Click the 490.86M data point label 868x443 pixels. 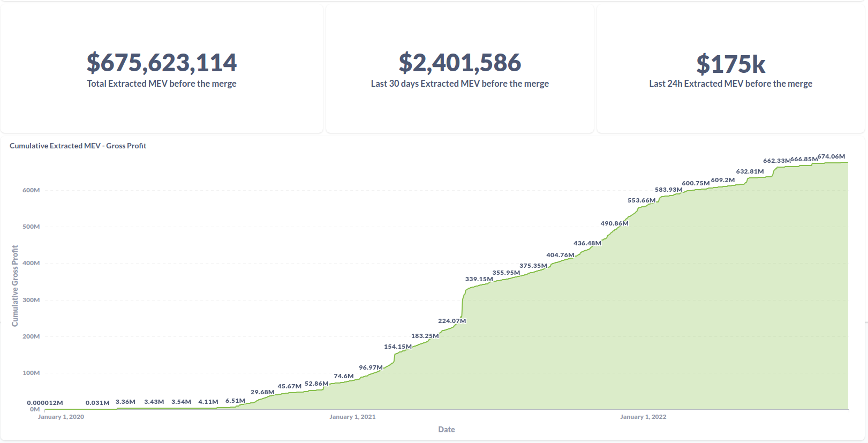click(614, 223)
